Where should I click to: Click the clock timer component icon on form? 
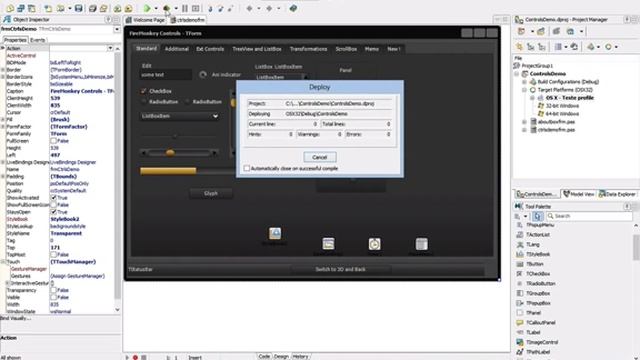(x=374, y=244)
